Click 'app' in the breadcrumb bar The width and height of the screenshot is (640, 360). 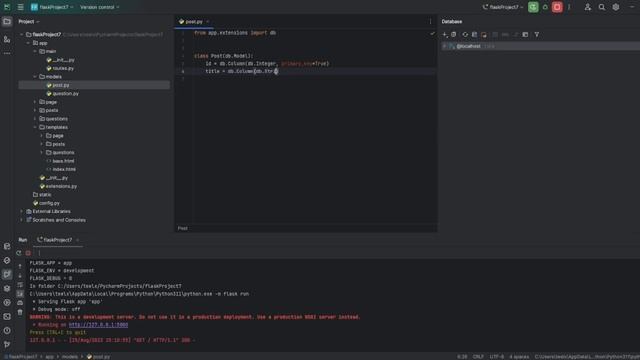(x=49, y=357)
